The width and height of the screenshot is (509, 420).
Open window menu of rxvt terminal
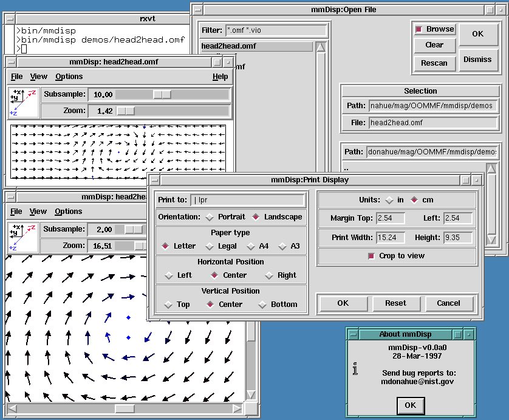pyautogui.click(x=10, y=18)
